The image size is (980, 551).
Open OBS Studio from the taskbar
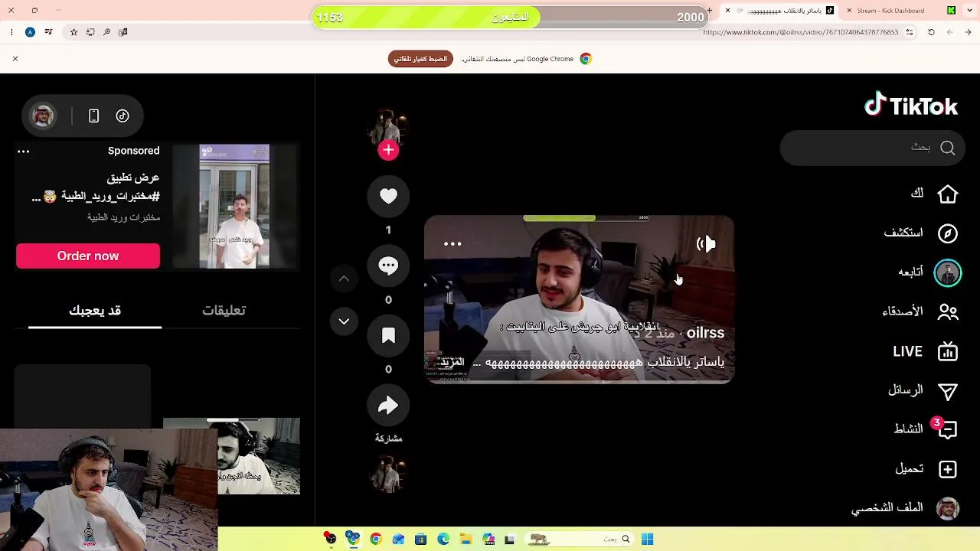pos(330,540)
